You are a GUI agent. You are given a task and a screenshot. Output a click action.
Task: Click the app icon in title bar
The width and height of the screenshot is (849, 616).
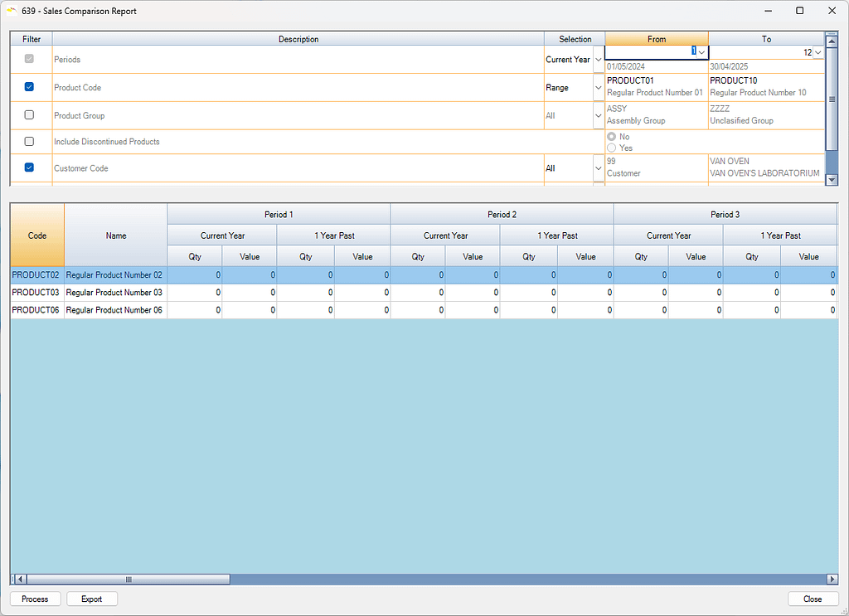click(x=12, y=11)
